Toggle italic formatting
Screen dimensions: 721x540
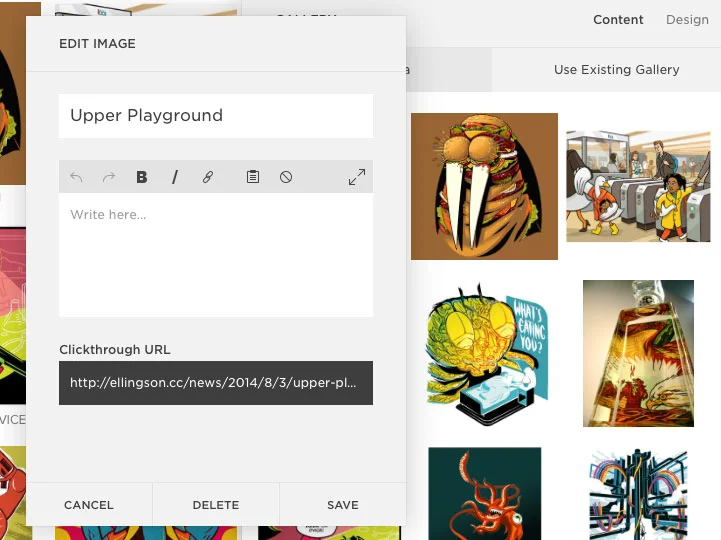175,177
